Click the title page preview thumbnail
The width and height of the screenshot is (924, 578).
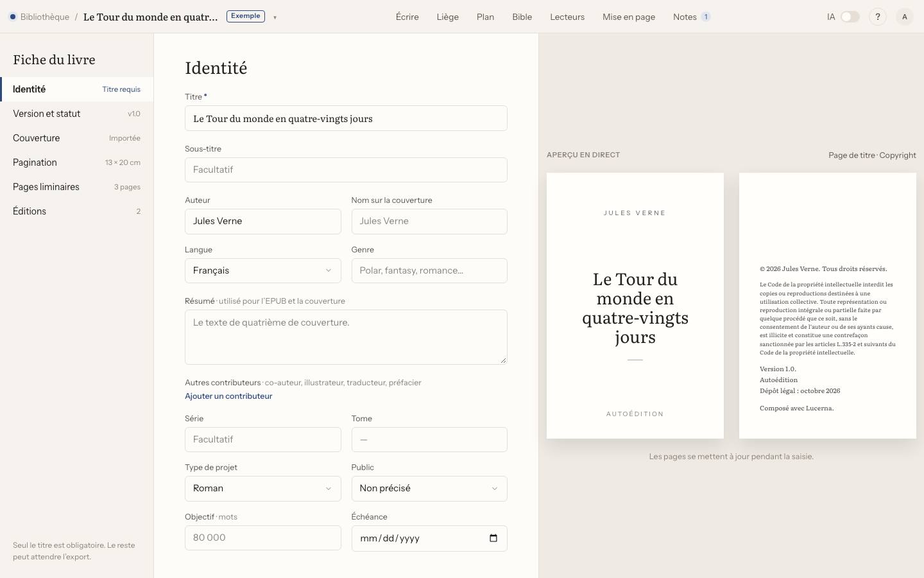635,306
